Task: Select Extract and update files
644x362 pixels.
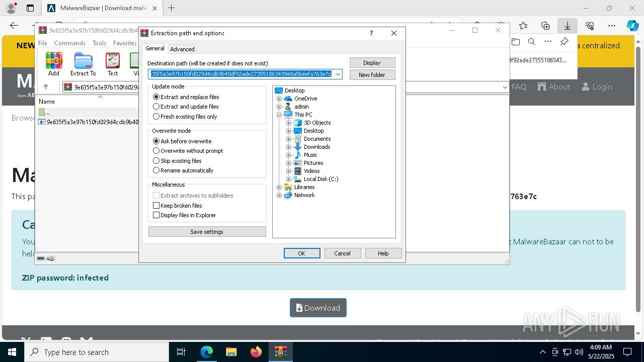Action: click(186, 107)
